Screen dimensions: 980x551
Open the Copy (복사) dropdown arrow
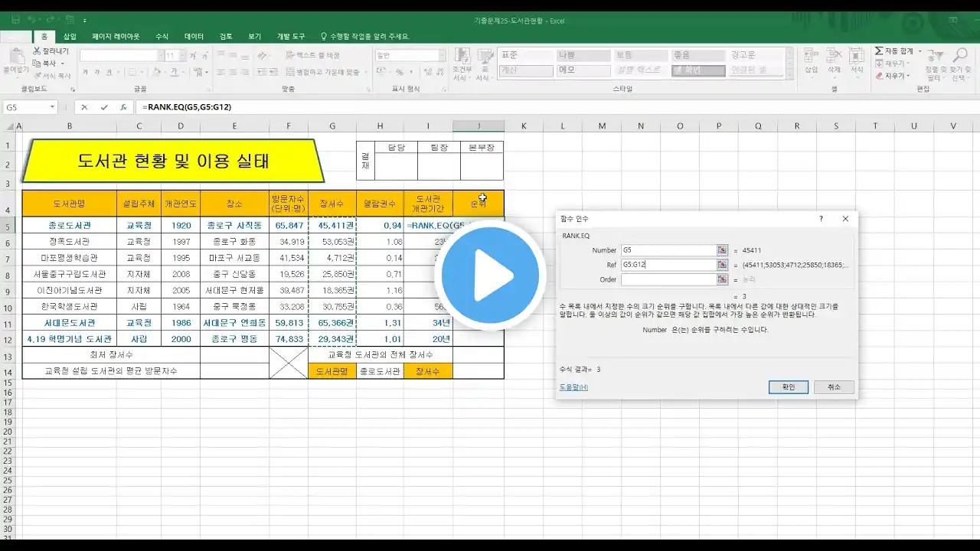(x=62, y=64)
